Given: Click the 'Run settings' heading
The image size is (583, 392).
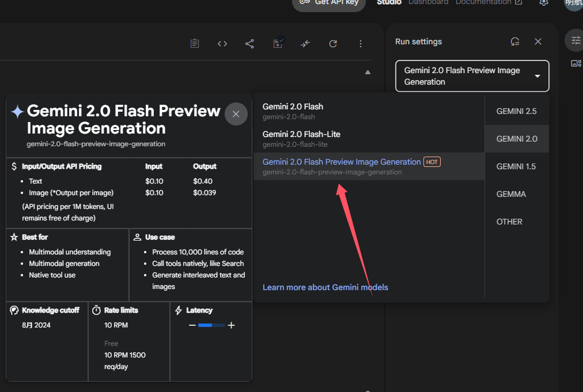Looking at the screenshot, I should (418, 41).
